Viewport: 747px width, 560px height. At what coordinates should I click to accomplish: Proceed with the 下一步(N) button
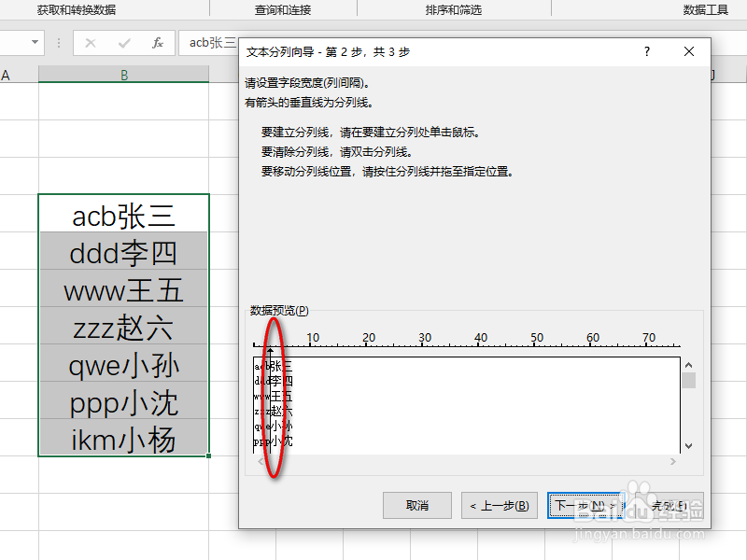(x=585, y=505)
